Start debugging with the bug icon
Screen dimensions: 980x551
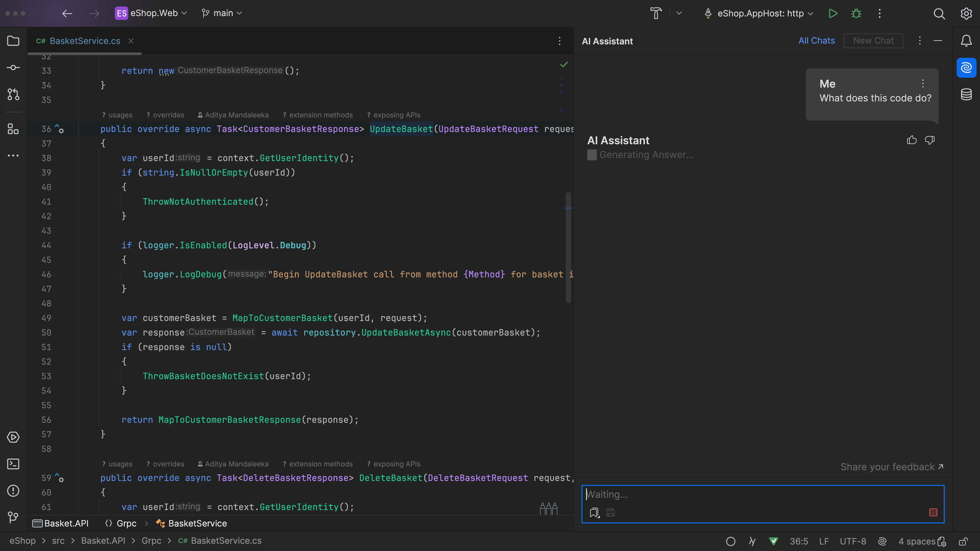[x=856, y=13]
